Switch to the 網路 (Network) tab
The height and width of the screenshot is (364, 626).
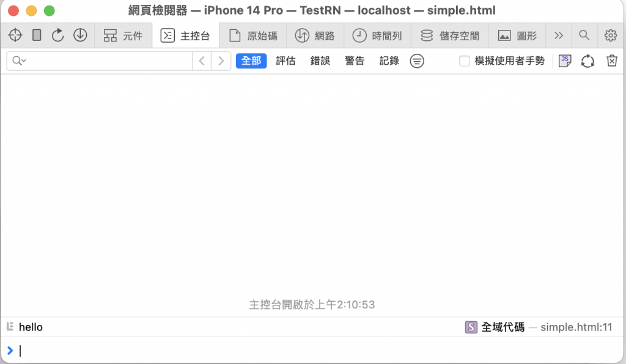point(315,36)
